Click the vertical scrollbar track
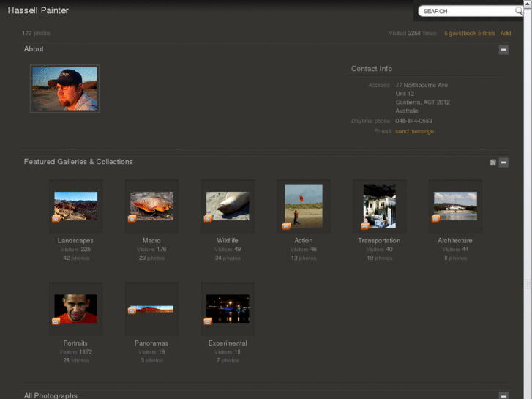This screenshot has width=532, height=399. pyautogui.click(x=528, y=204)
